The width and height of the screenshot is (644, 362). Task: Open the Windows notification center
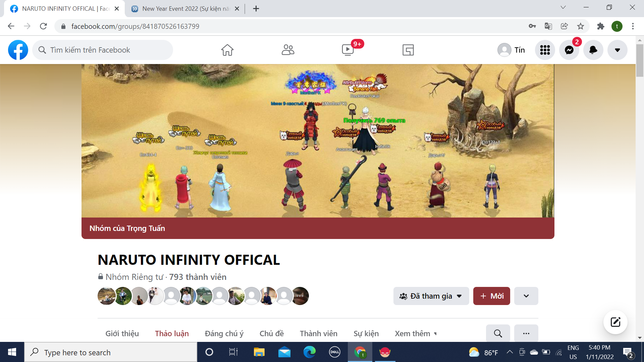(x=629, y=352)
